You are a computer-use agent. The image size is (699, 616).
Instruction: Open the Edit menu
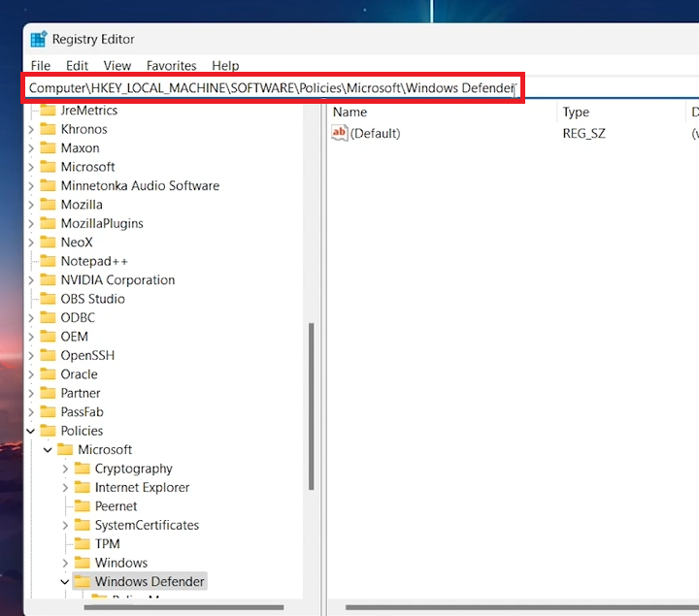[77, 66]
